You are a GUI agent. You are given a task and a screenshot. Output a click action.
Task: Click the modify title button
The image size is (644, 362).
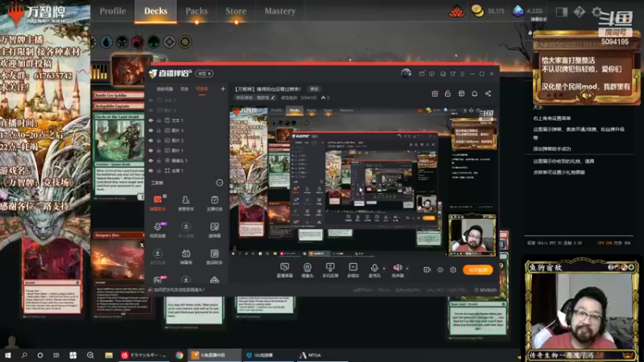pos(314,88)
